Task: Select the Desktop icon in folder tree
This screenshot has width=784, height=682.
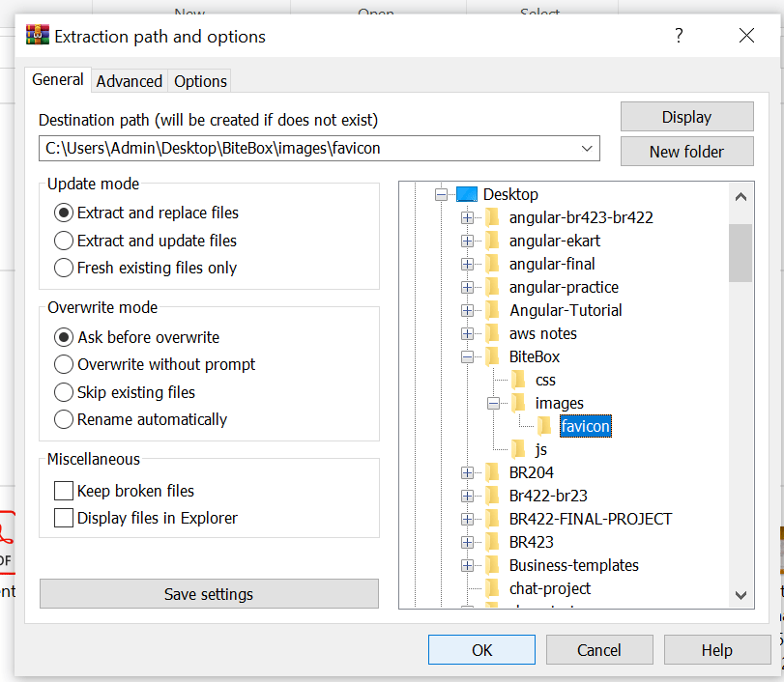Action: [x=467, y=194]
